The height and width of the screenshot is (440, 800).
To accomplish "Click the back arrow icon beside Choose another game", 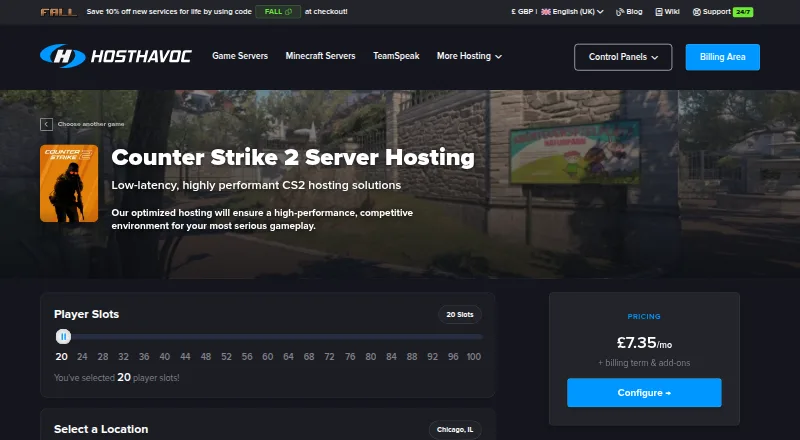I will pyautogui.click(x=46, y=124).
